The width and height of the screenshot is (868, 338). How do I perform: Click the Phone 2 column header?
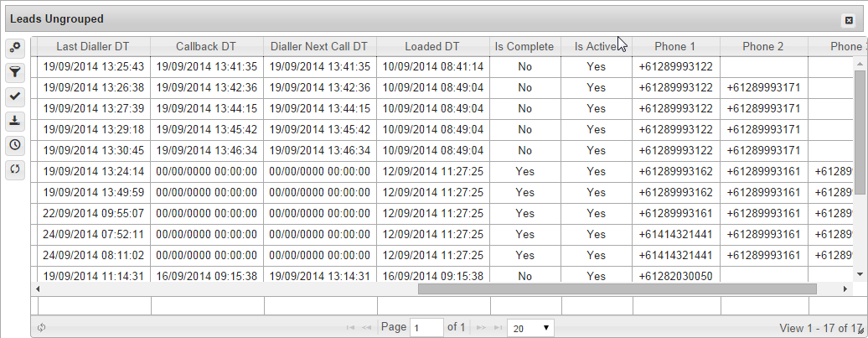click(x=763, y=47)
